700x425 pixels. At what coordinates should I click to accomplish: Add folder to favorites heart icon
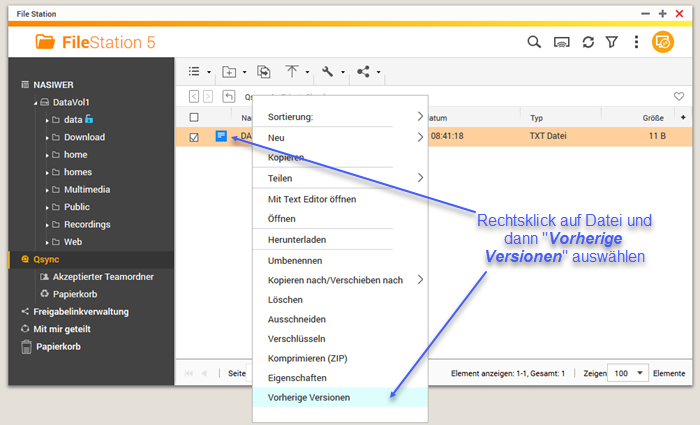pyautogui.click(x=679, y=96)
